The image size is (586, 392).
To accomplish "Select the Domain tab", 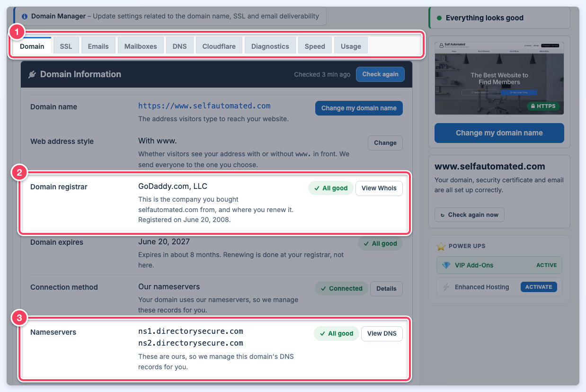I will 32,46.
